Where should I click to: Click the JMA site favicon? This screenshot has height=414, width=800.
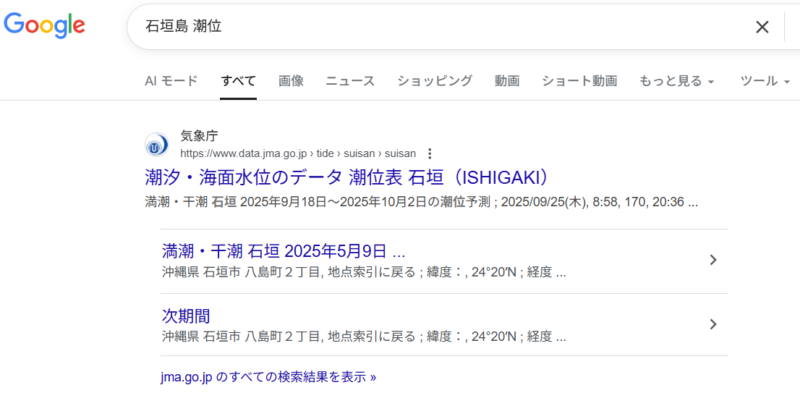[157, 145]
